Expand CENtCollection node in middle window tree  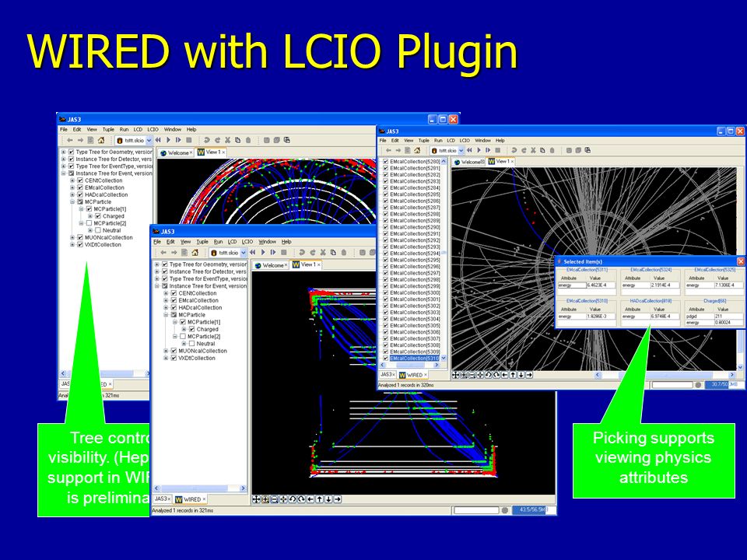click(166, 293)
